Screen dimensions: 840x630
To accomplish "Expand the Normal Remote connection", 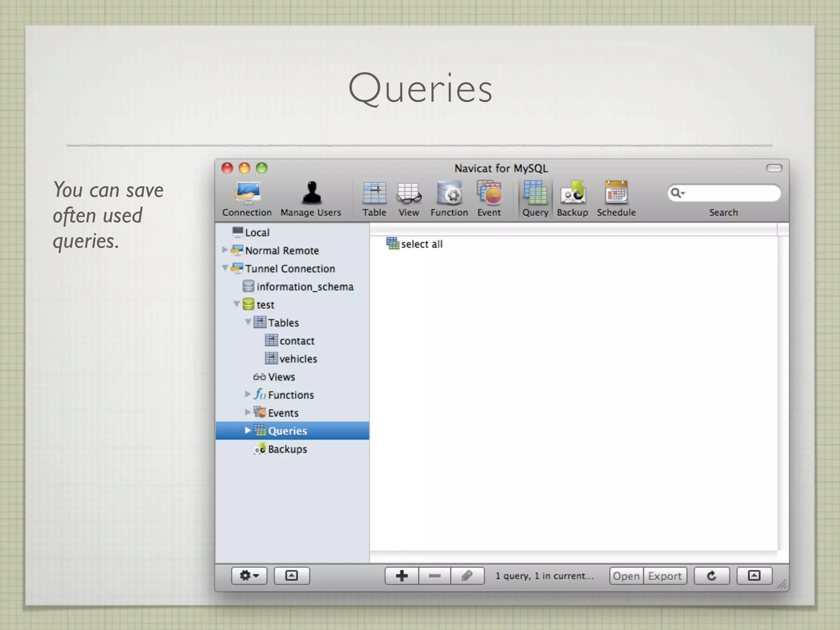I will [225, 250].
